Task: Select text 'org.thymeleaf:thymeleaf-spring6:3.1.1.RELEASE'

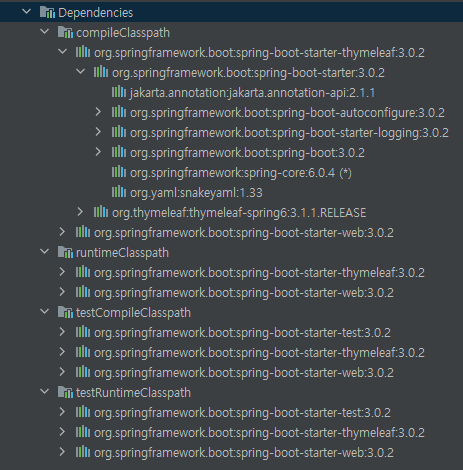Action: pos(239,213)
